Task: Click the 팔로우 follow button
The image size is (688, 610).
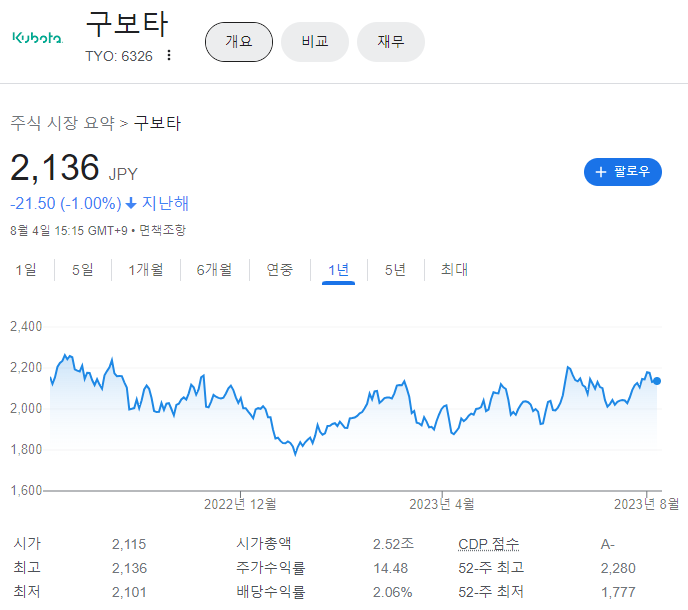Action: (622, 172)
